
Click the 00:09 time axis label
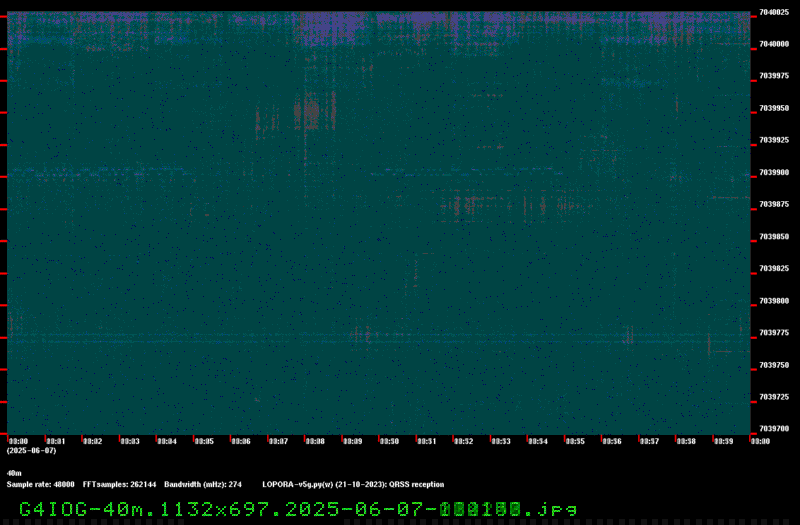(x=353, y=441)
